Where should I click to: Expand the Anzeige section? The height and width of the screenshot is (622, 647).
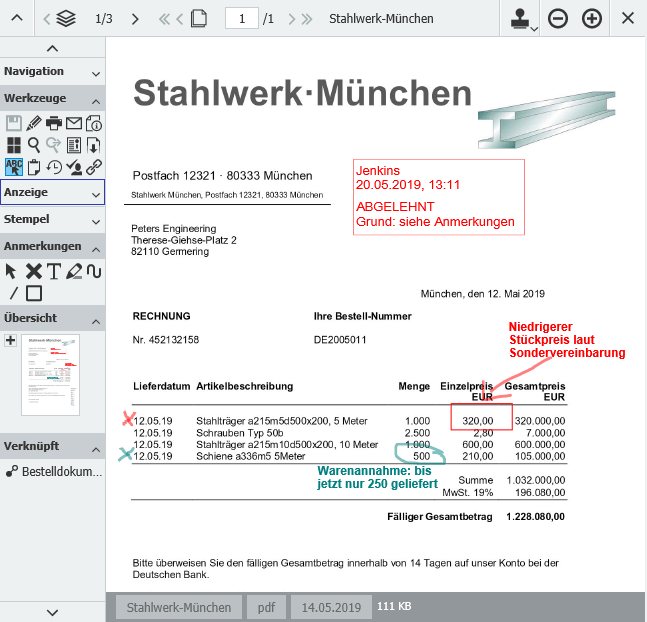click(x=52, y=192)
